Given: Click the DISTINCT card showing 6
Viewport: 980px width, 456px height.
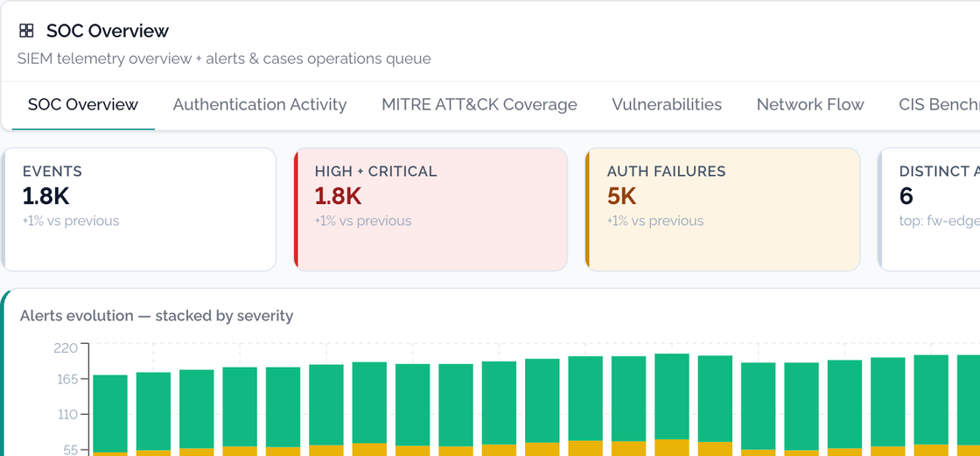Looking at the screenshot, I should (x=928, y=209).
